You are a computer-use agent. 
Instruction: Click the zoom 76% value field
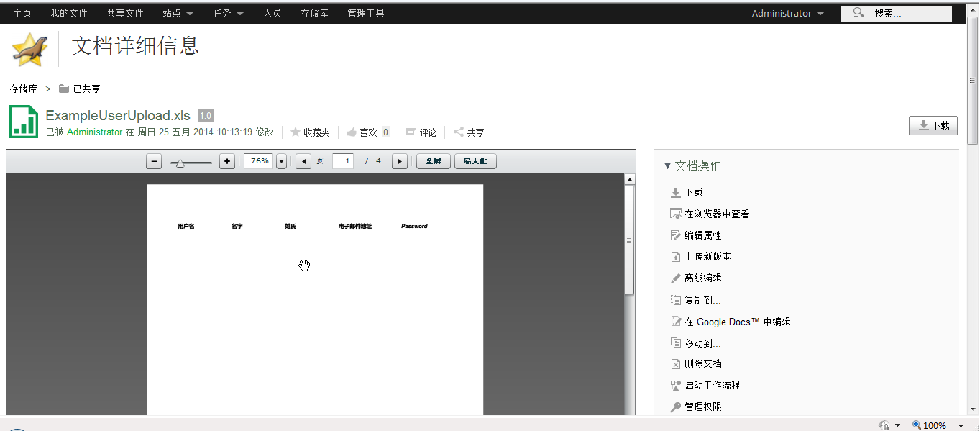click(x=258, y=161)
